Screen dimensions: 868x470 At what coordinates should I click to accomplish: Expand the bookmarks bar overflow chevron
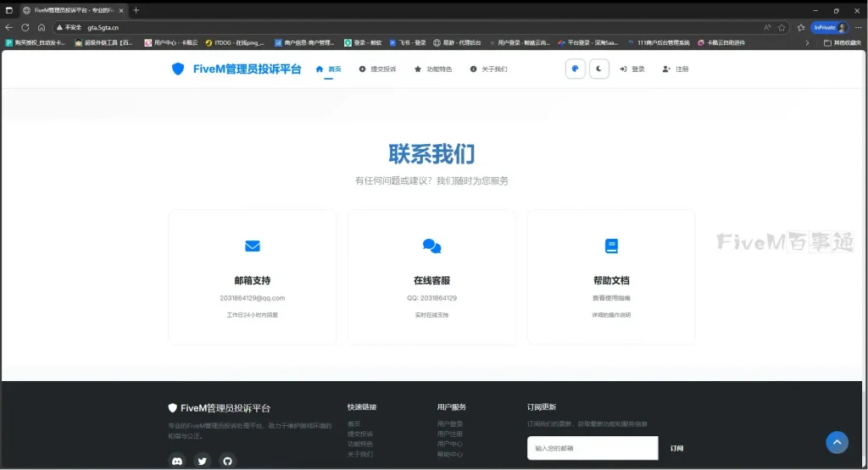[x=807, y=42]
